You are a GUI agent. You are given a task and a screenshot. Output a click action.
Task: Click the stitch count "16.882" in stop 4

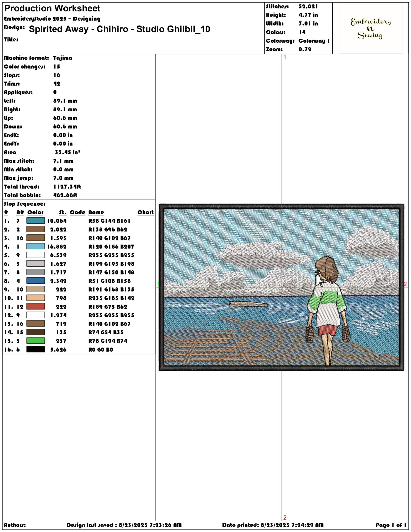(x=57, y=246)
